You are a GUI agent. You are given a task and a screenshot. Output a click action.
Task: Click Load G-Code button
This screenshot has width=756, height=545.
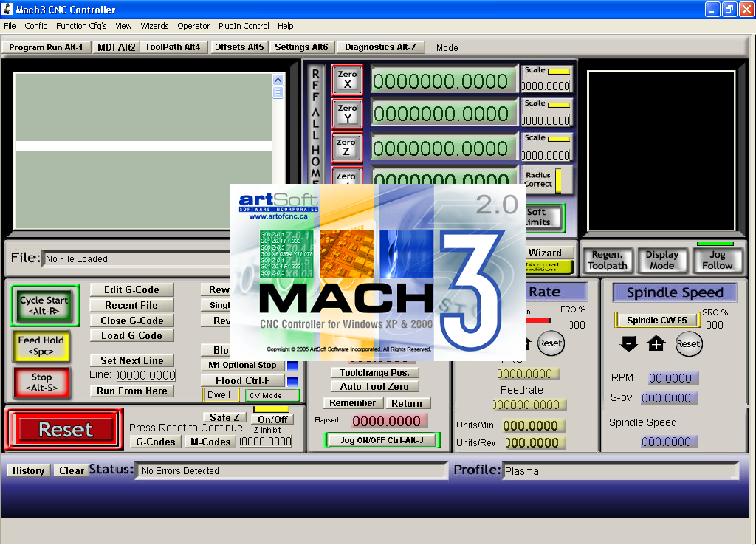click(x=131, y=335)
